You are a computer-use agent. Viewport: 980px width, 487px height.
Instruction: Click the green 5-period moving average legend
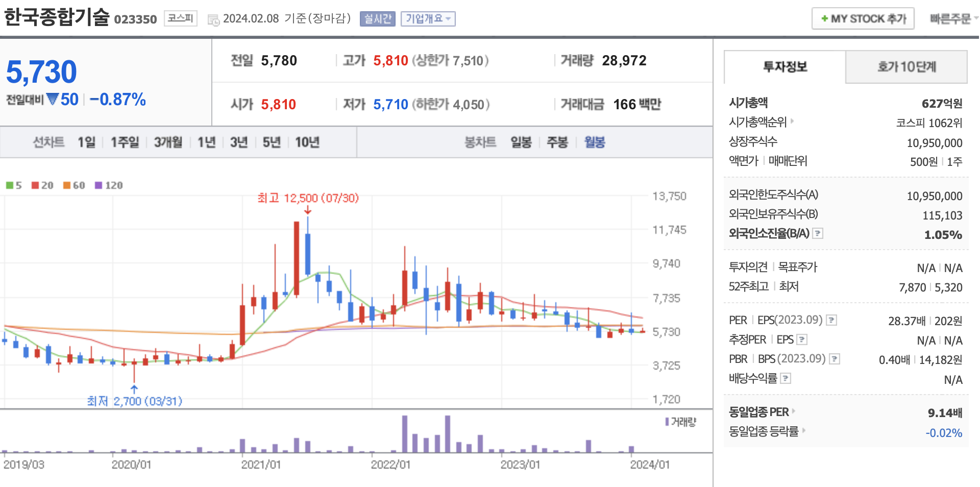[x=14, y=185]
